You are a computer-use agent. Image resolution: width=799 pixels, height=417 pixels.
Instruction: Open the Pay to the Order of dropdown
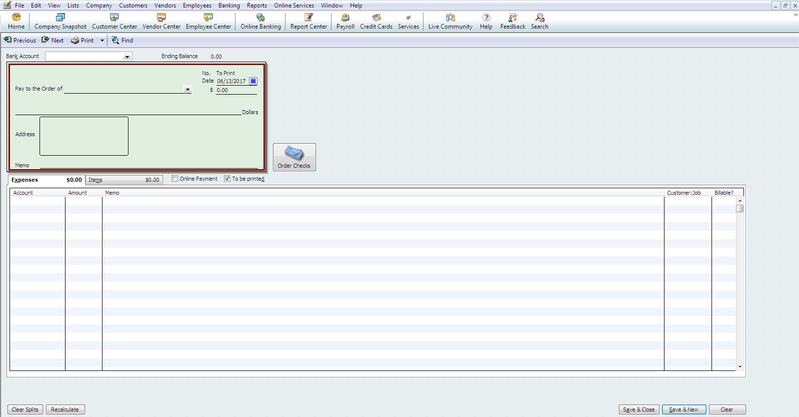tap(188, 90)
